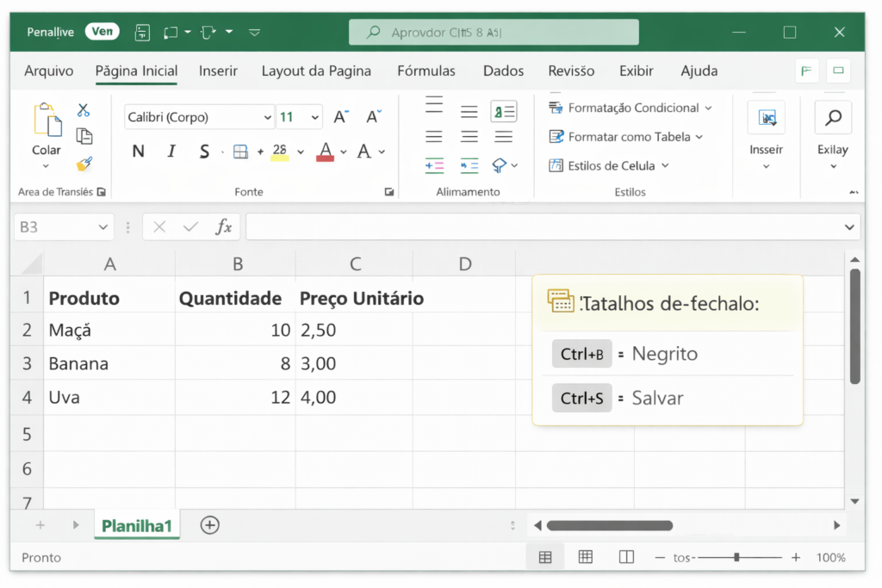
Task: Click the red font color swatch
Action: [x=325, y=152]
